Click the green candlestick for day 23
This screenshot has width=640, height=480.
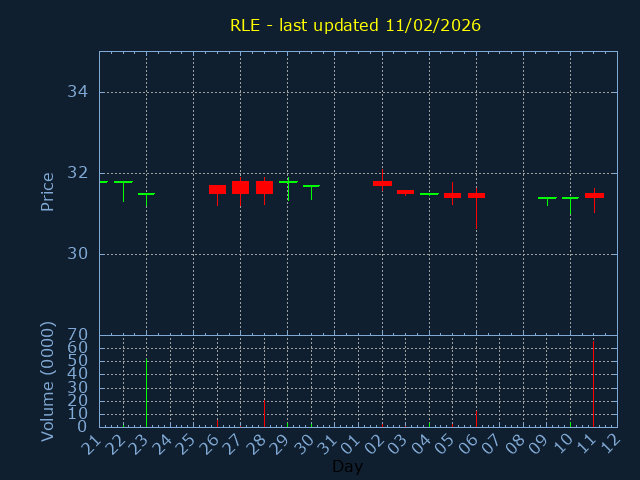146,194
